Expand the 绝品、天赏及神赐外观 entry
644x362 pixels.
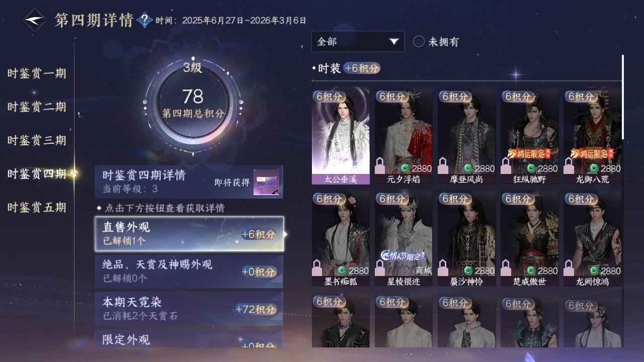[x=189, y=271]
